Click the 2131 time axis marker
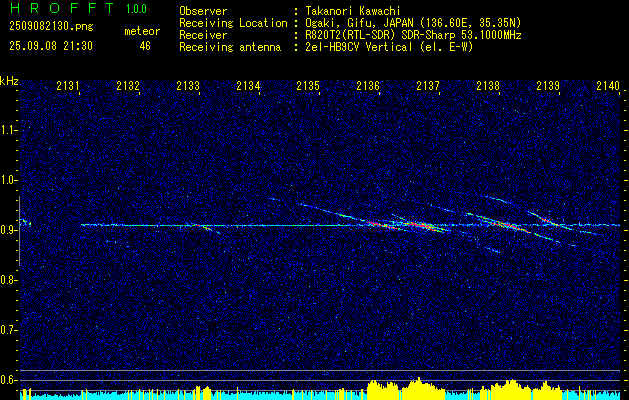Screen dimensions: 629x400 (68, 85)
